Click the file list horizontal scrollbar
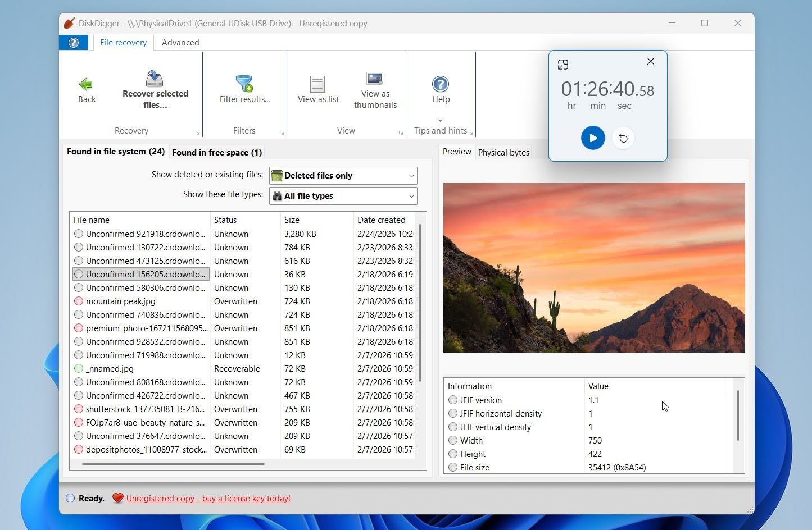The image size is (812, 530). click(173, 464)
